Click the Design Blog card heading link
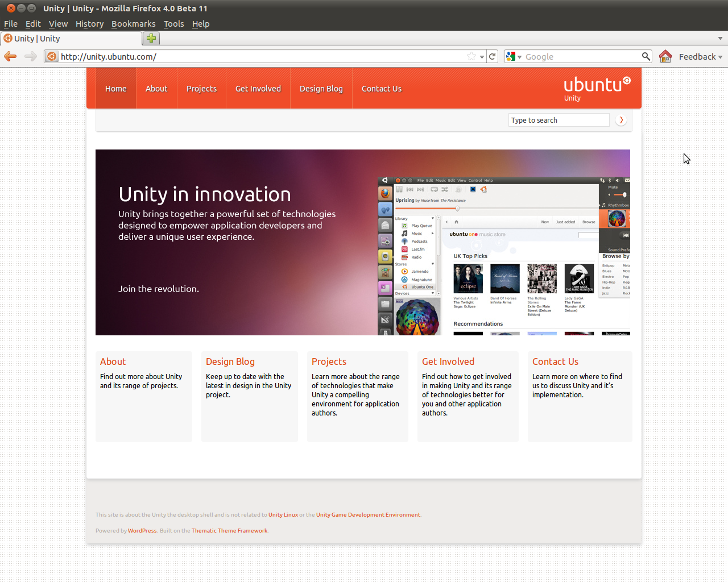Image resolution: width=728 pixels, height=582 pixels. tap(230, 361)
